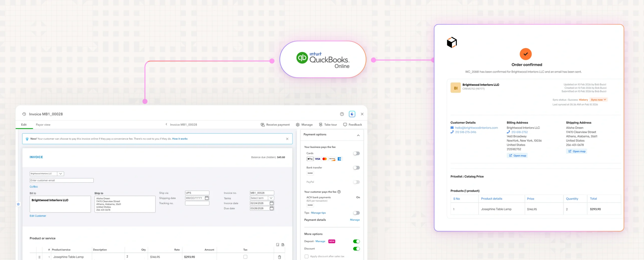Viewport: 644px width, 260px height.
Task: Click the envelope icon beside customer email
Action: point(452,128)
